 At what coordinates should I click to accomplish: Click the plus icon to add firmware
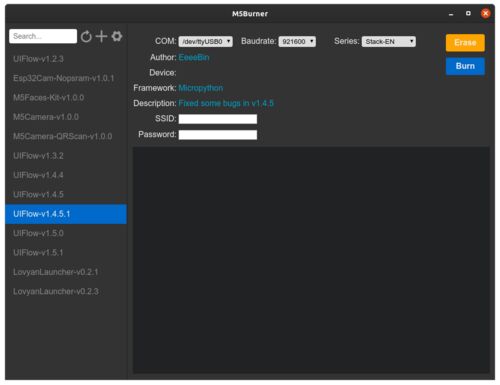pos(101,36)
